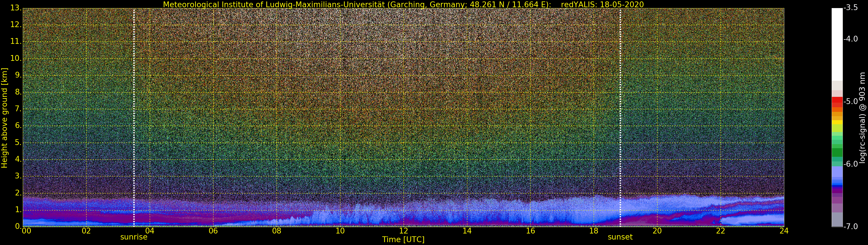Image resolution: width=868 pixels, height=245 pixels.
Task: Click the x-axis tick label '04'
Action: (150, 231)
